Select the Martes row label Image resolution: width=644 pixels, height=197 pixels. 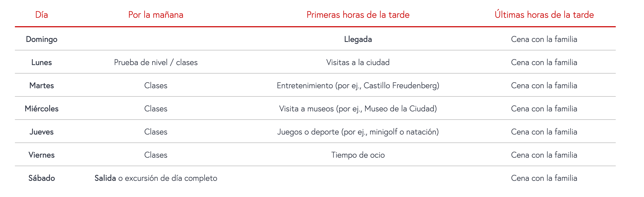(x=42, y=85)
